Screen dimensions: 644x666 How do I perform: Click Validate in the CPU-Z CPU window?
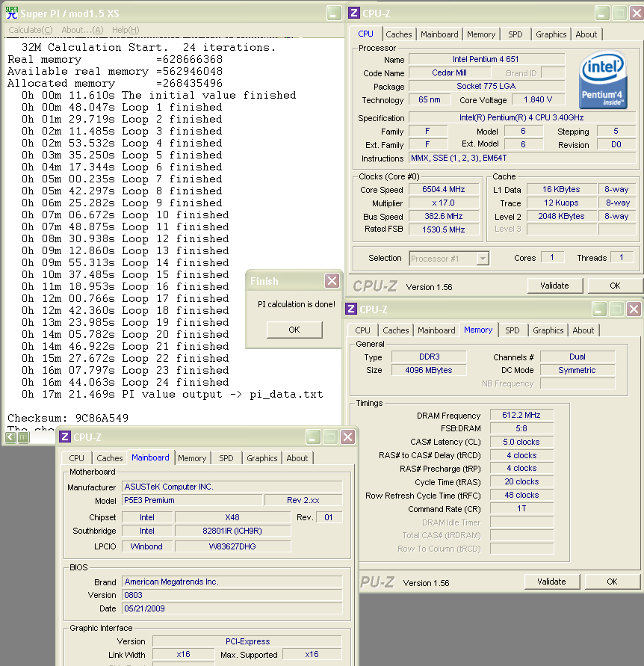[x=554, y=286]
